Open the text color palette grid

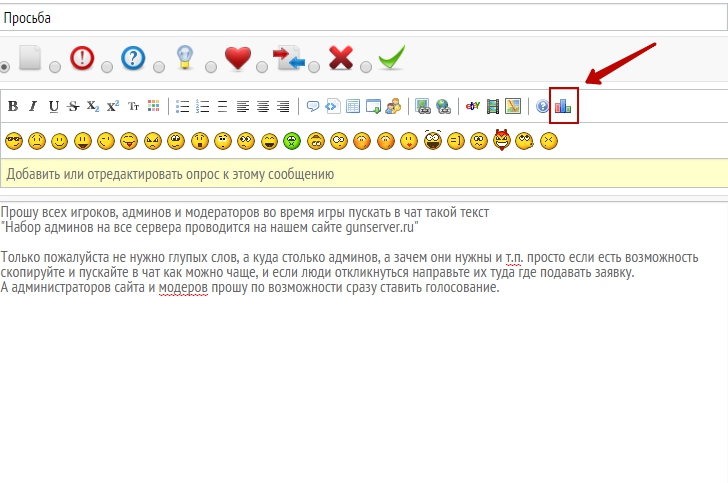[x=153, y=106]
